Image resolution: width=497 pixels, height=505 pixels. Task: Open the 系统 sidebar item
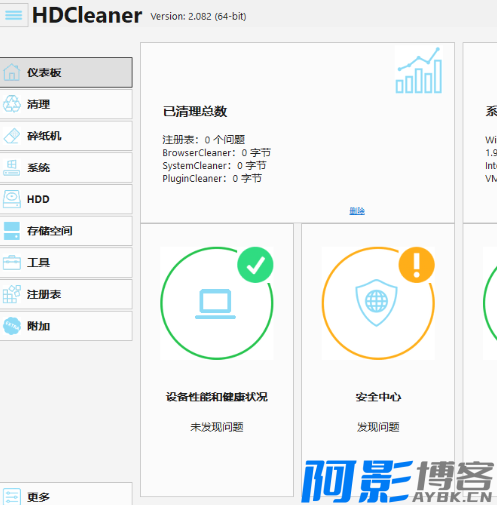coord(66,168)
